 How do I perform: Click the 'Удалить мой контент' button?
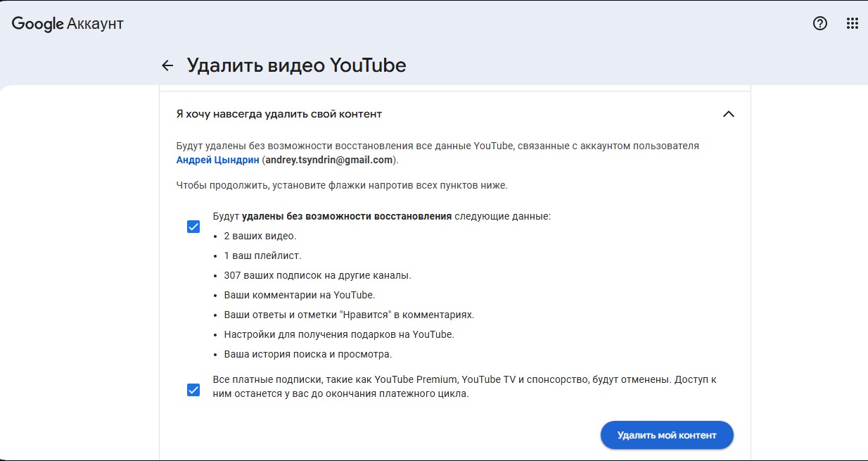(667, 435)
